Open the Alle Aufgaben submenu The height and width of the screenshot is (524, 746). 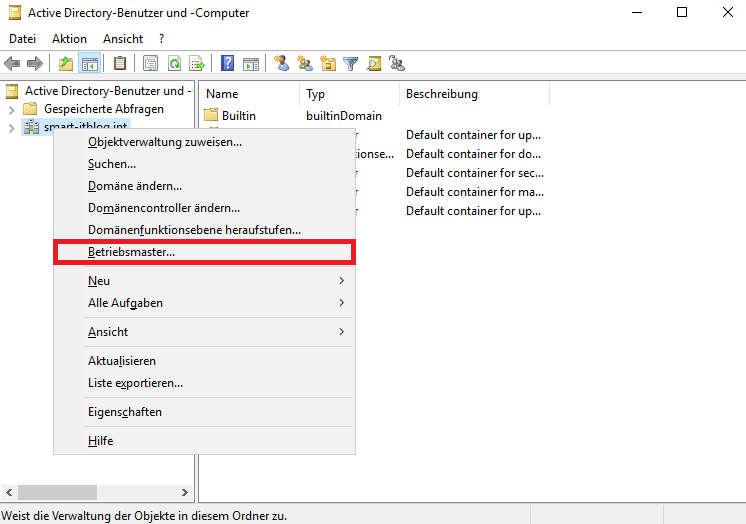pos(125,302)
